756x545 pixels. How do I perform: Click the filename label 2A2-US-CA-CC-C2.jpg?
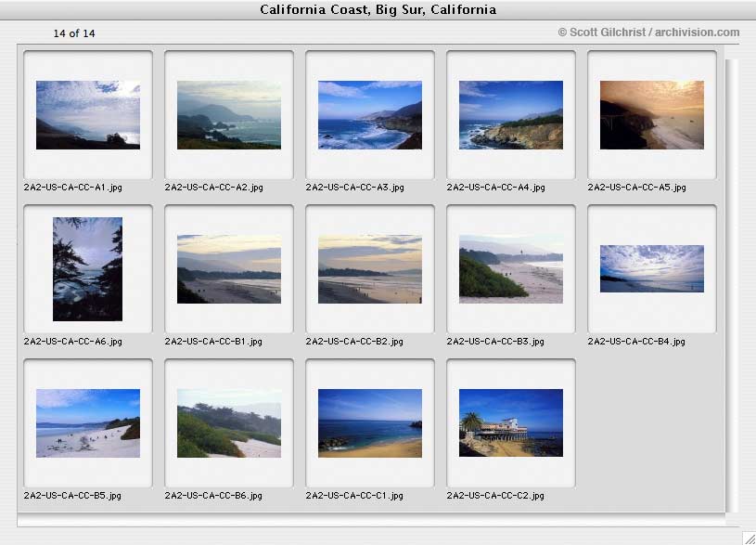pyautogui.click(x=495, y=495)
